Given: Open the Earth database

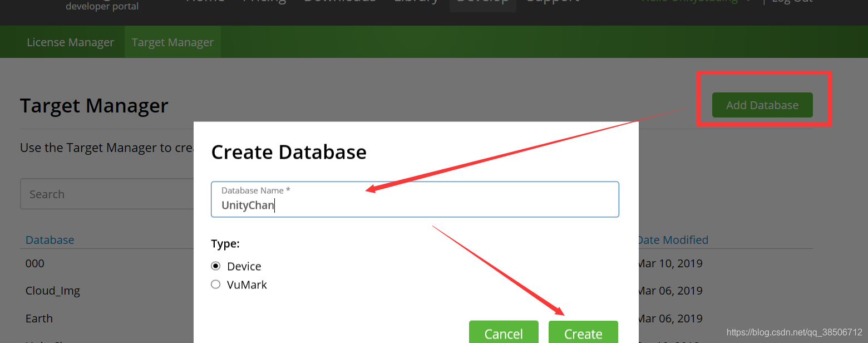Looking at the screenshot, I should (x=39, y=318).
